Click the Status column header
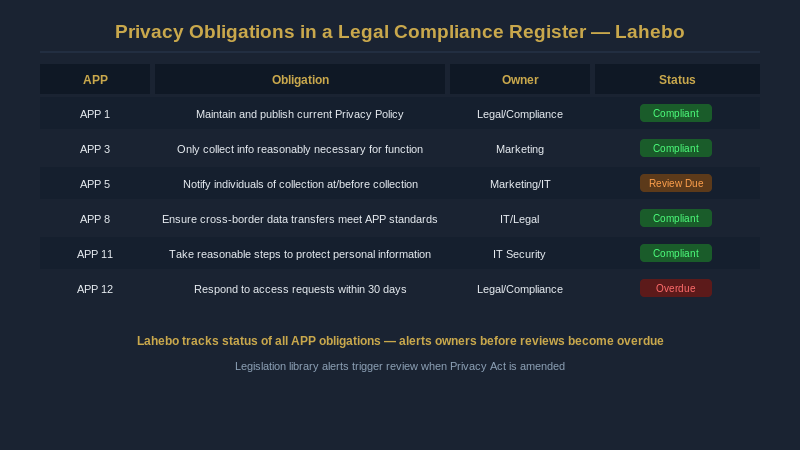The height and width of the screenshot is (450, 800). (x=677, y=80)
